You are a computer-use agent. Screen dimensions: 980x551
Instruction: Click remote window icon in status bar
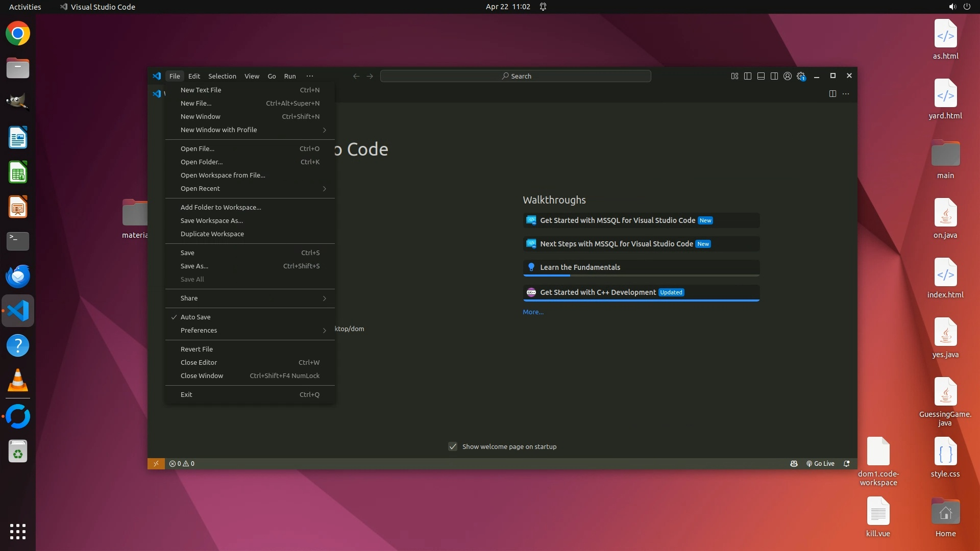point(156,464)
